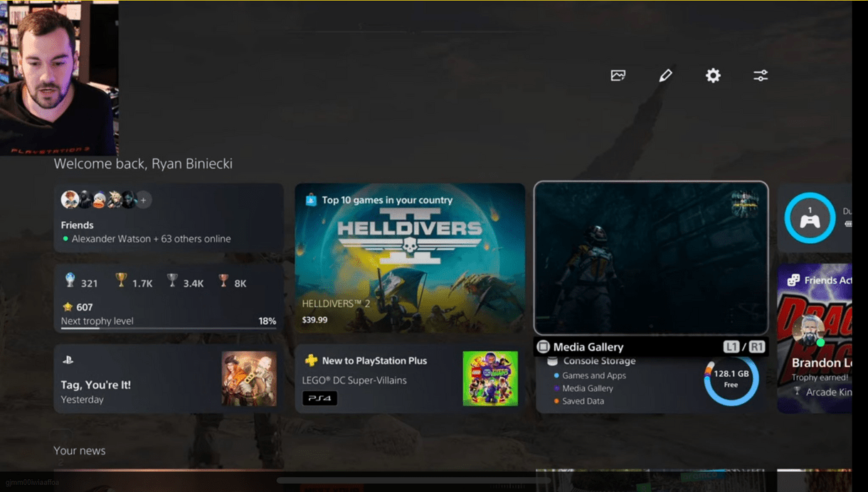
Task: Click the R1 button badge
Action: [756, 347]
